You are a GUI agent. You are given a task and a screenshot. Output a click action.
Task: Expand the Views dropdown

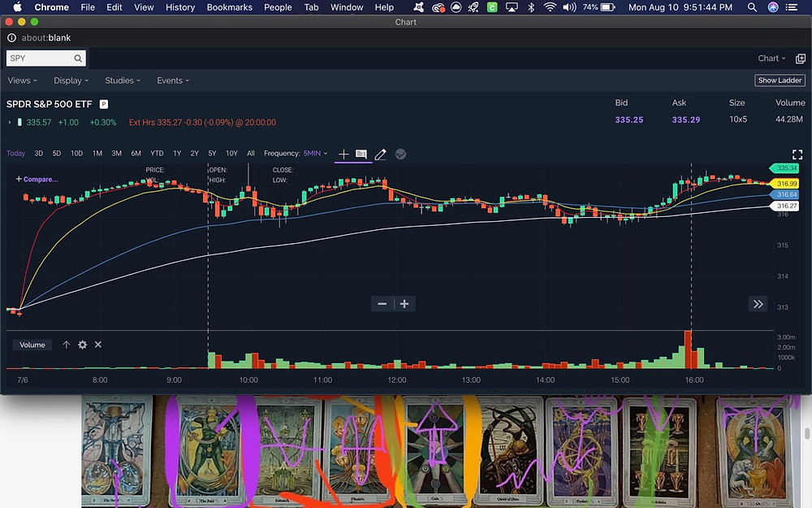coord(22,80)
